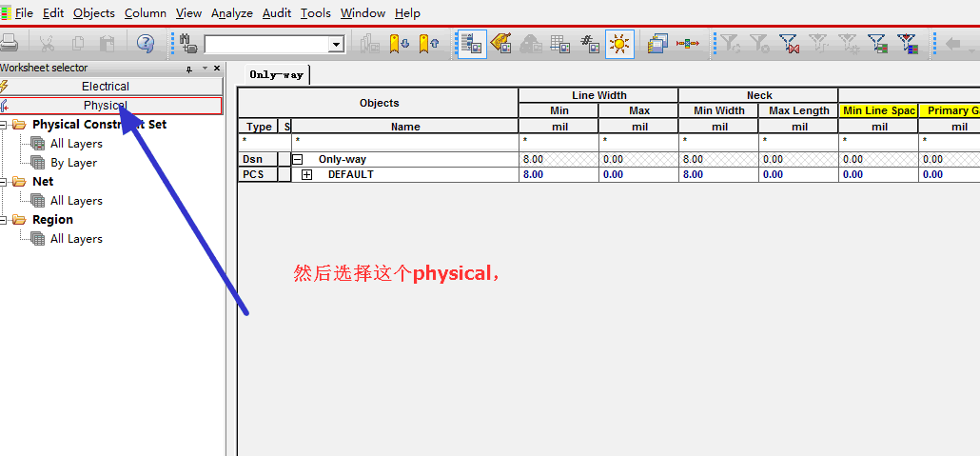Collapse the Physical Constraint Set folder

point(6,125)
